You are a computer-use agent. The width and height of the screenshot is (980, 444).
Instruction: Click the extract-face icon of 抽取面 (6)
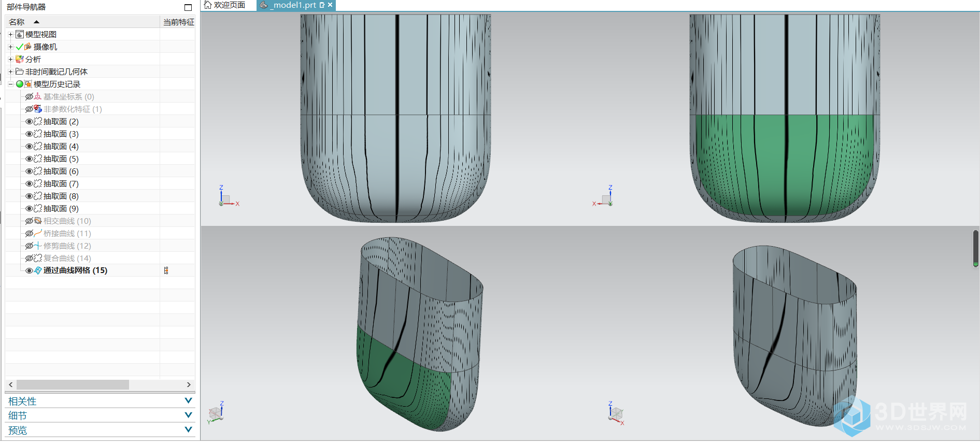38,171
